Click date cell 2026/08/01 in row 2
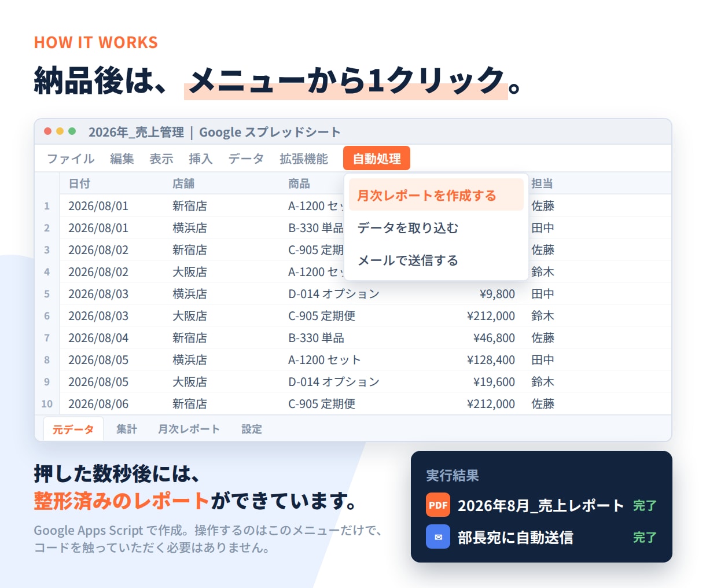Viewport: 706px width, 588px height. pos(98,227)
